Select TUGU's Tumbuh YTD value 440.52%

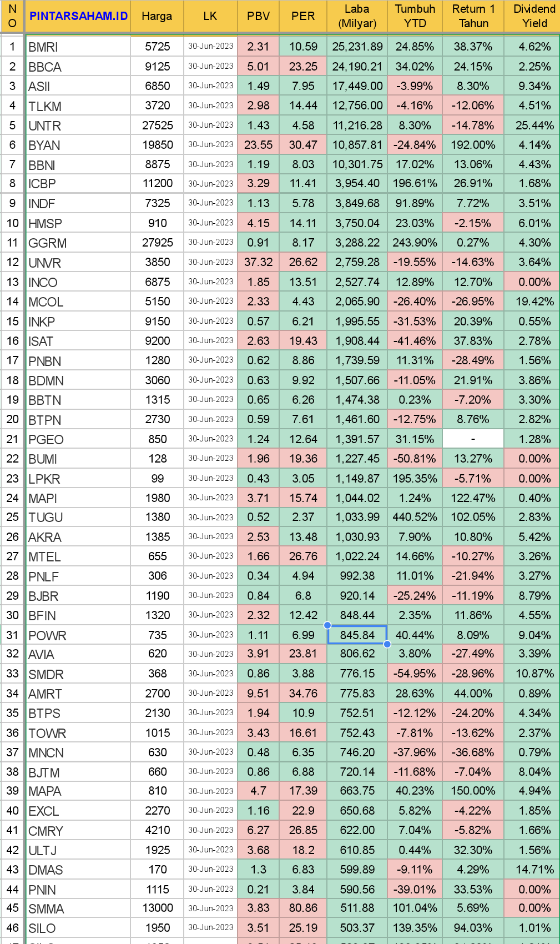tap(415, 517)
